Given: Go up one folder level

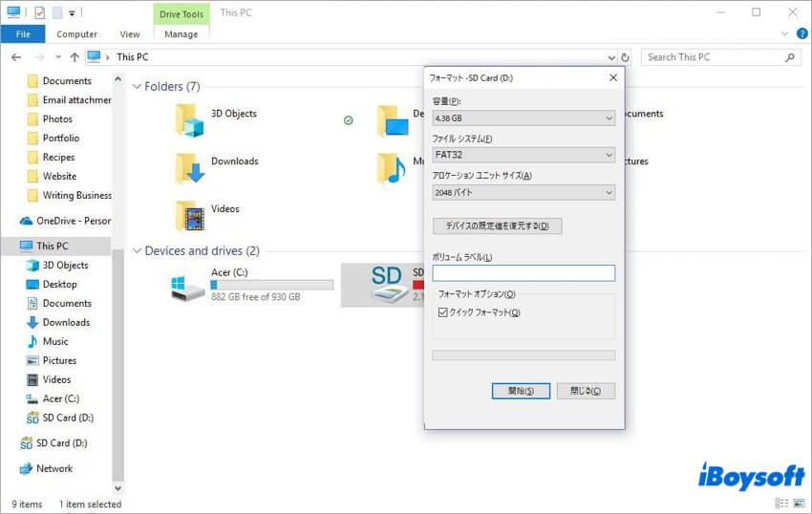Looking at the screenshot, I should pyautogui.click(x=75, y=57).
